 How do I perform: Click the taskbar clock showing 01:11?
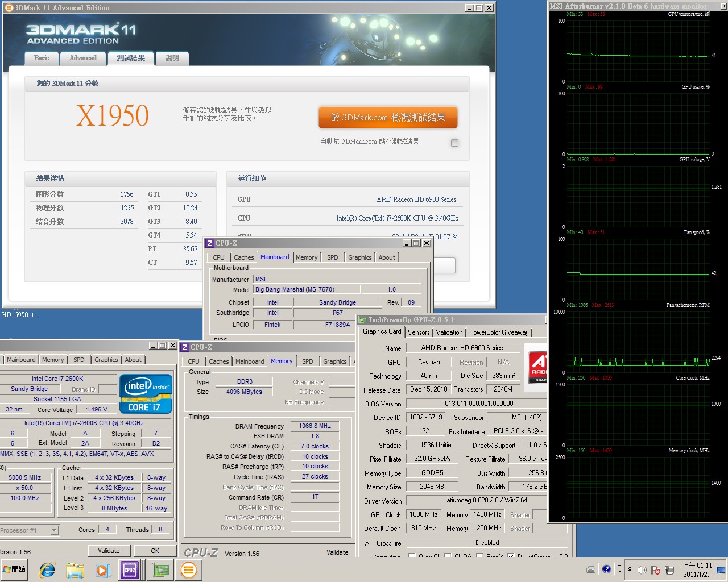tap(697, 569)
